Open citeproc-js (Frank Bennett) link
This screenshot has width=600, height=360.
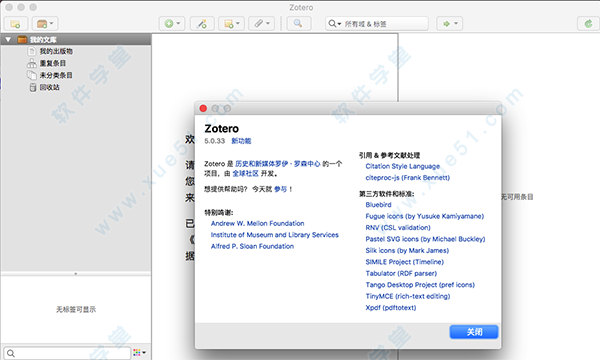pyautogui.click(x=408, y=178)
